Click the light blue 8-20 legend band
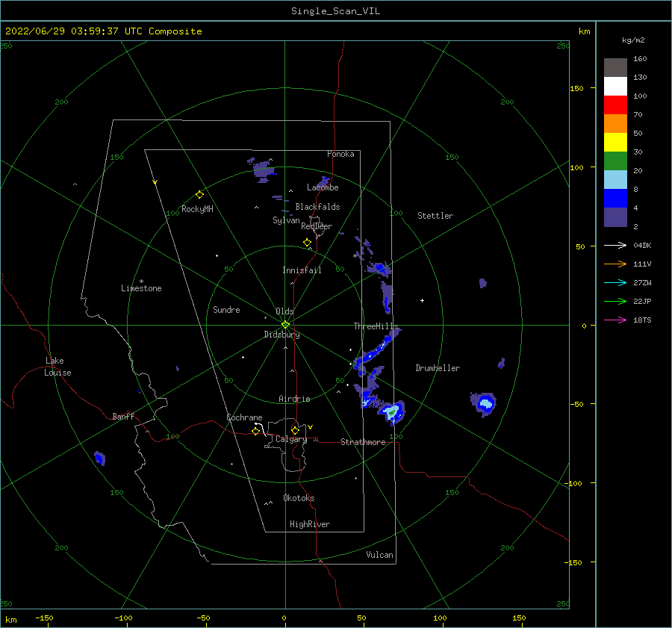This screenshot has height=628, width=672. 615,180
